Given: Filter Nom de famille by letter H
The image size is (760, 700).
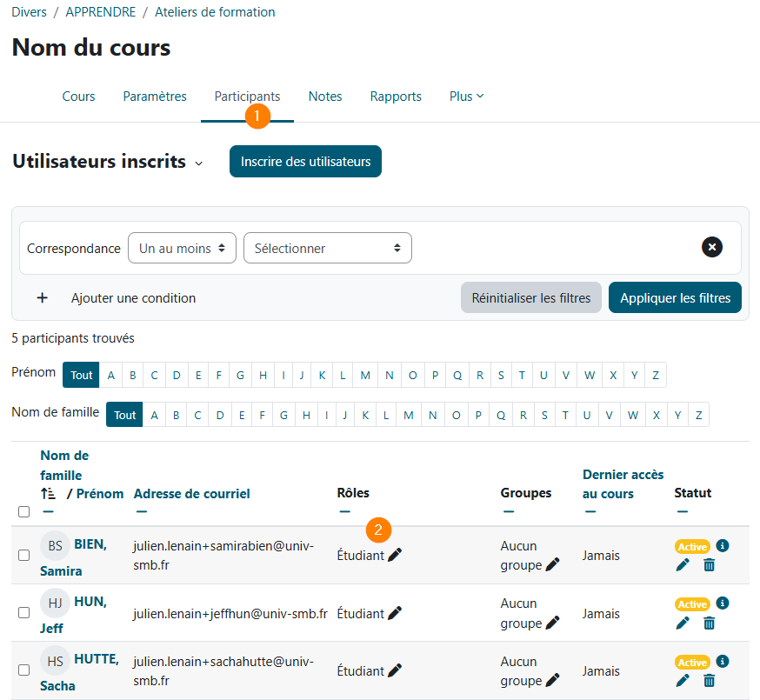Looking at the screenshot, I should [x=306, y=415].
